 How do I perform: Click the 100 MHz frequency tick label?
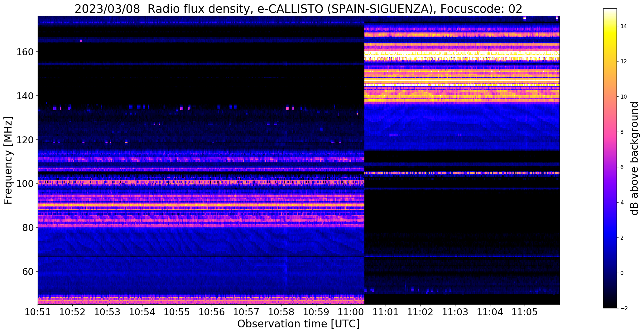coord(25,184)
